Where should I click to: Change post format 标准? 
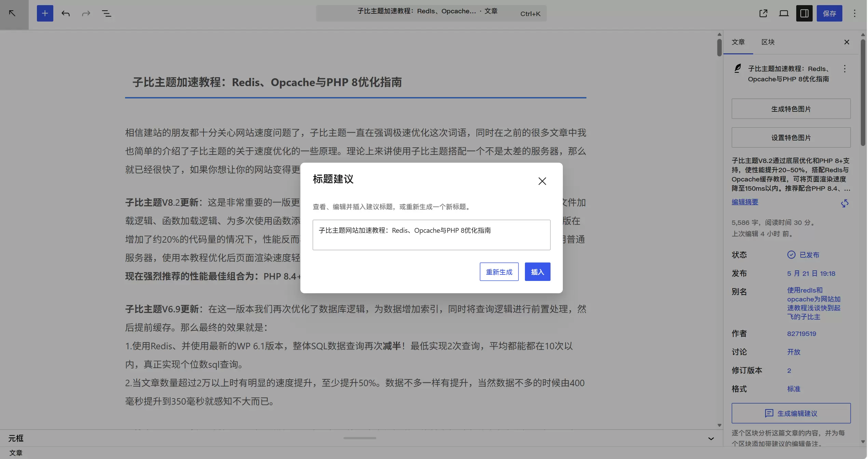click(794, 389)
